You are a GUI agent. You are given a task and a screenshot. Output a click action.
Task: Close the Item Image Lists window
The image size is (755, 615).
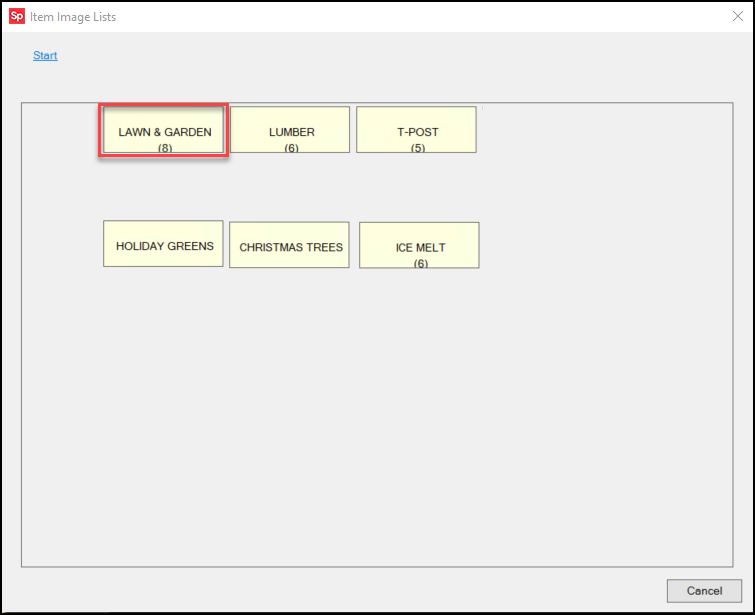pyautogui.click(x=737, y=16)
